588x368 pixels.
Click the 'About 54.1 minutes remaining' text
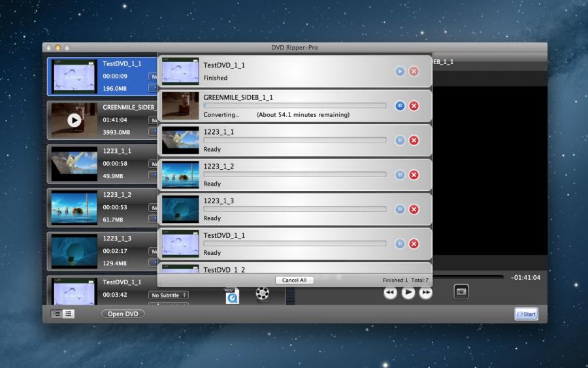click(x=303, y=115)
